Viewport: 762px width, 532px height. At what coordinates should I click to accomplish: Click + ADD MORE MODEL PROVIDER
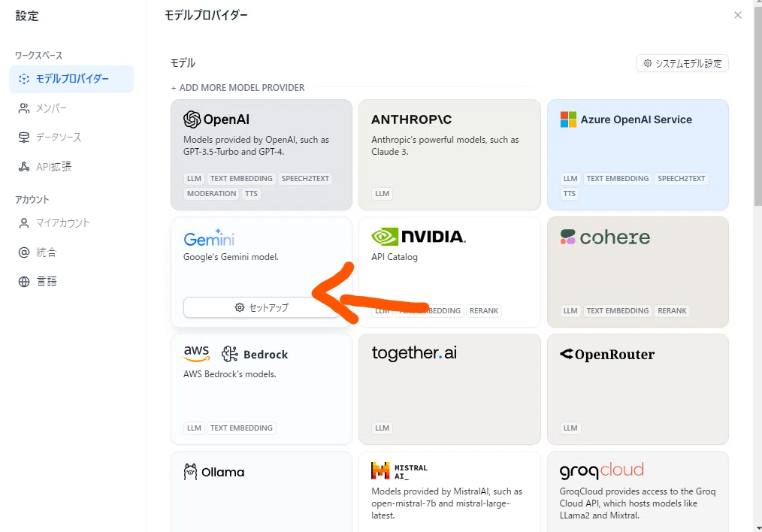(x=237, y=88)
